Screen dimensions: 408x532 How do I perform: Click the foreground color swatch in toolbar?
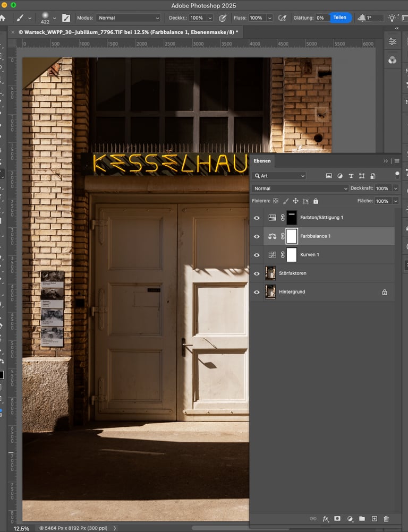coord(2,375)
